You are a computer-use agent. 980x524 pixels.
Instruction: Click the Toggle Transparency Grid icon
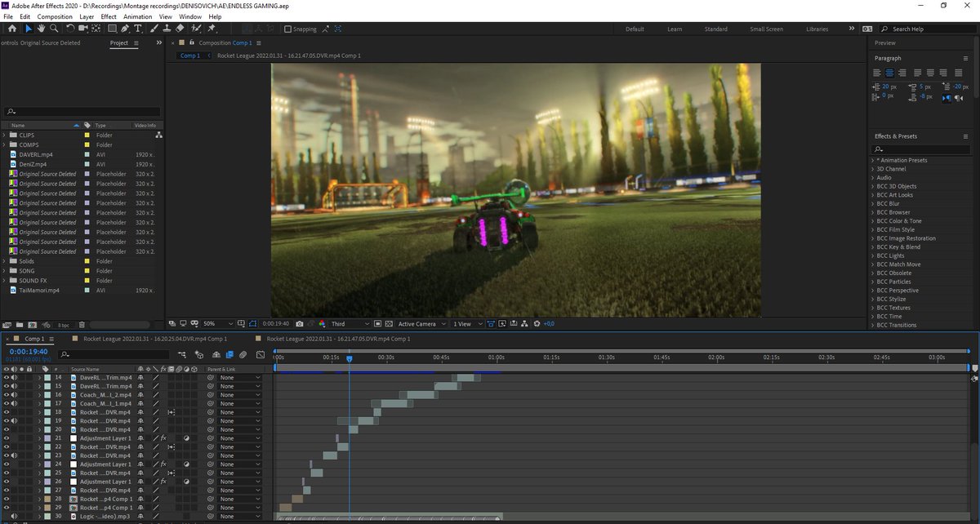click(389, 324)
